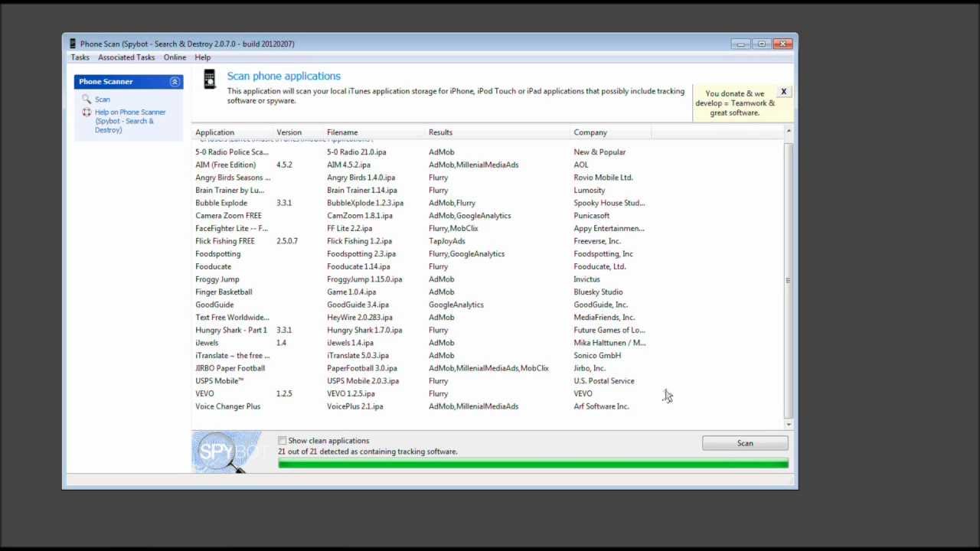The image size is (980, 551).
Task: Open the Help menu
Action: coord(203,57)
